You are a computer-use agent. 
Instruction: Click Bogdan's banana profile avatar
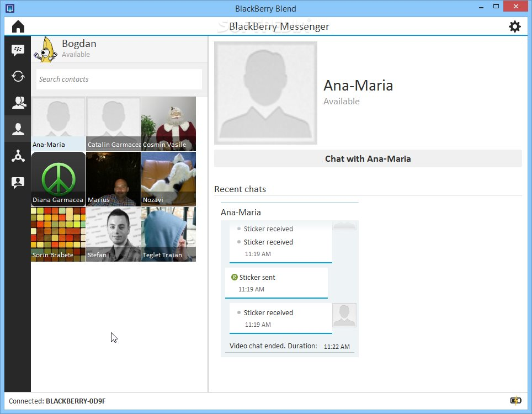pos(45,49)
